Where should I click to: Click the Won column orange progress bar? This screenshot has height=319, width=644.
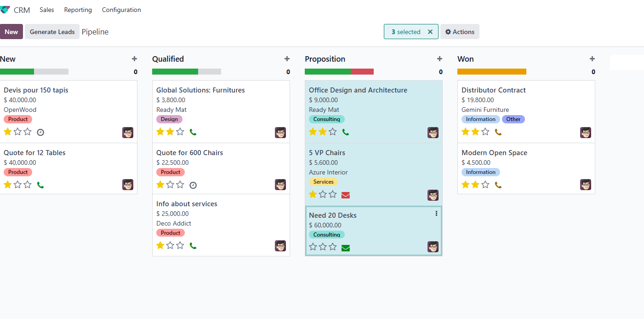point(492,71)
